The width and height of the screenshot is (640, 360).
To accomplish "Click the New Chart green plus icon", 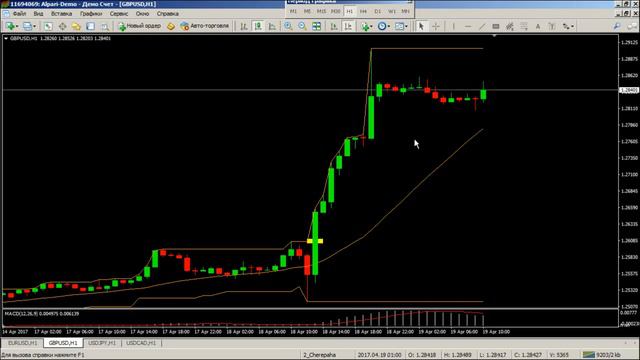I will (10, 26).
